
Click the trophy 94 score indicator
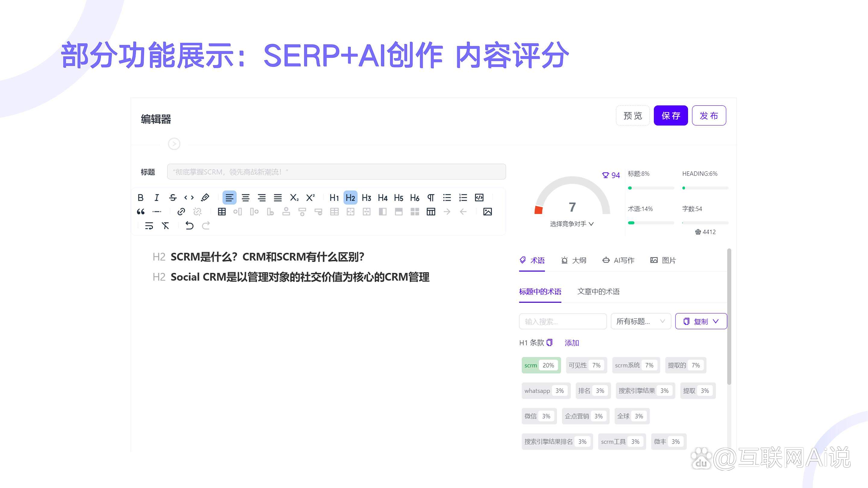611,175
